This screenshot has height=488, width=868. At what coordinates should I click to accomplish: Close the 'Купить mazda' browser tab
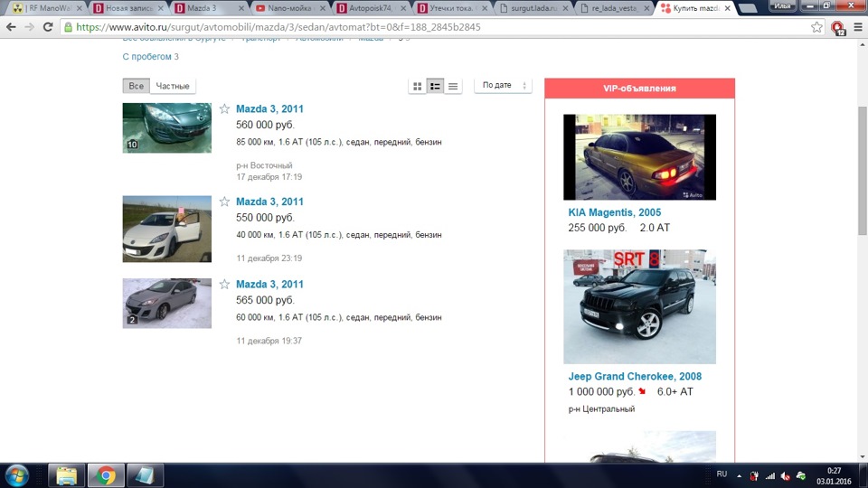pyautogui.click(x=727, y=8)
